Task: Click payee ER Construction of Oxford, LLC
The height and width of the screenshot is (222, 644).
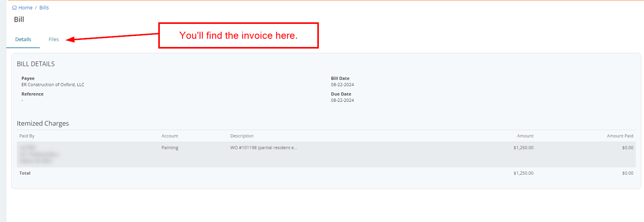Action: [53, 85]
